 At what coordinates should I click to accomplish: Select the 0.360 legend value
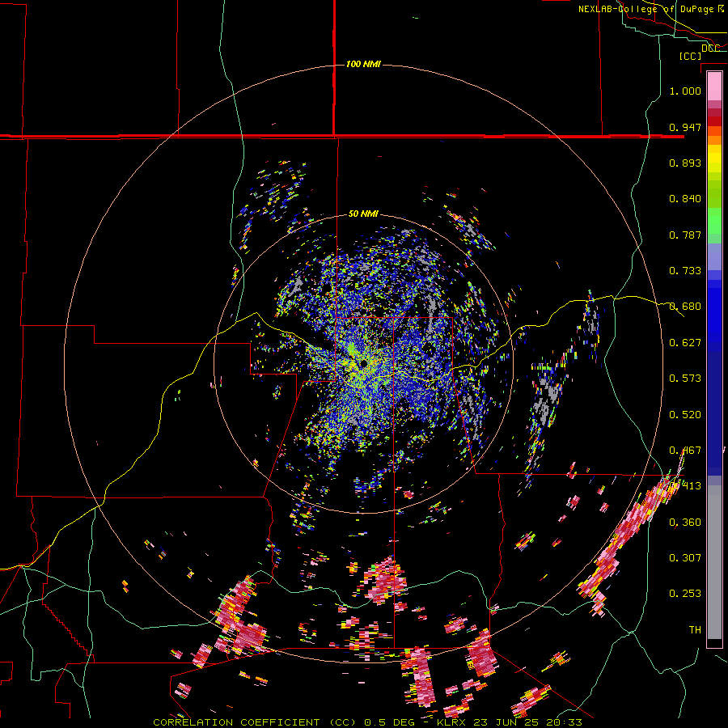685,523
